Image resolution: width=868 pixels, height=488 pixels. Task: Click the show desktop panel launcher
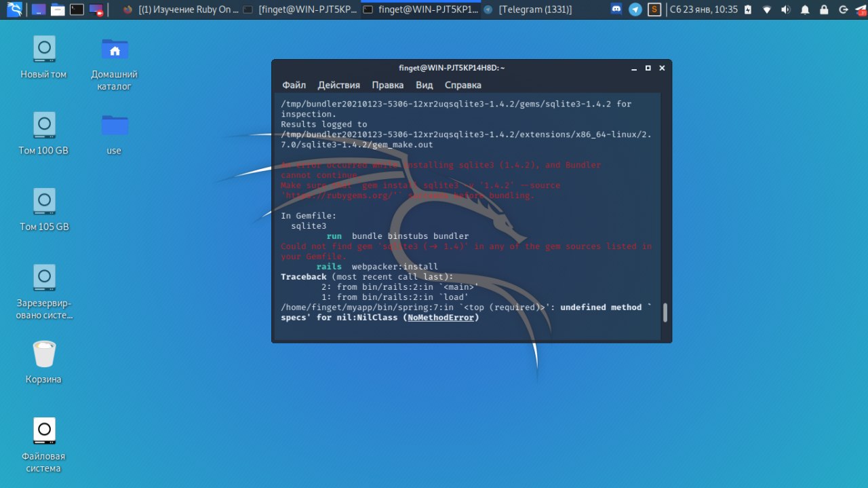(x=39, y=10)
